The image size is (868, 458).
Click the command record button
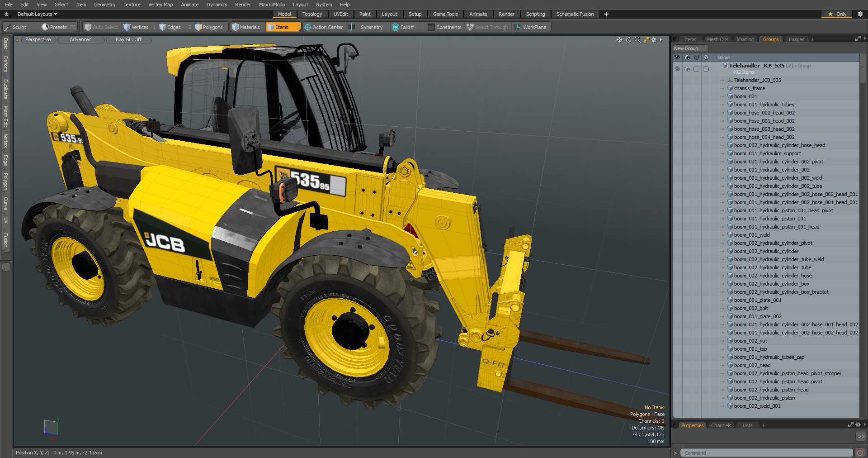coord(860,453)
